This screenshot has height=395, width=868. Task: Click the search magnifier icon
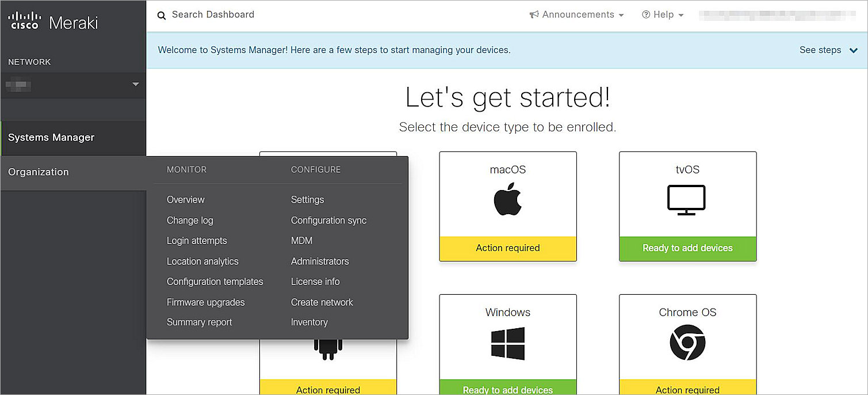click(161, 15)
